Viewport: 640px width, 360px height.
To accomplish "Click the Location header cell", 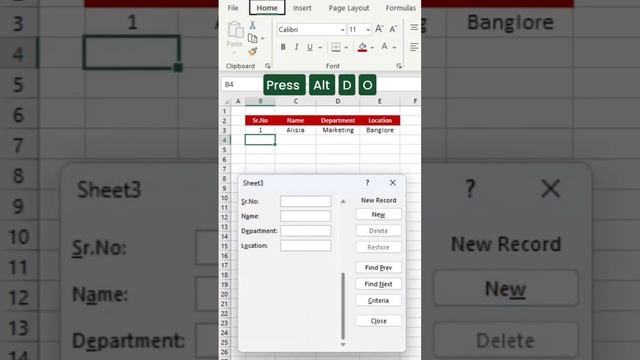I will [380, 120].
